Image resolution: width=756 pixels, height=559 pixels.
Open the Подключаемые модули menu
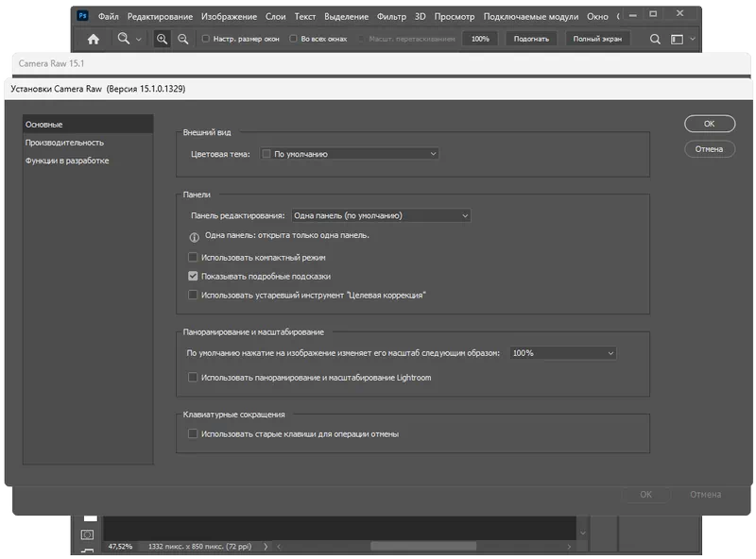click(531, 16)
